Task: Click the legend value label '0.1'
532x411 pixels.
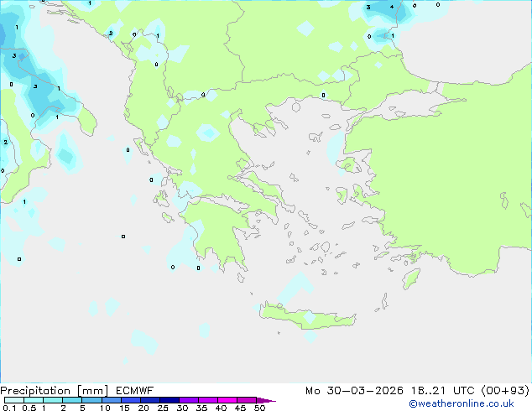Action: click(x=9, y=408)
